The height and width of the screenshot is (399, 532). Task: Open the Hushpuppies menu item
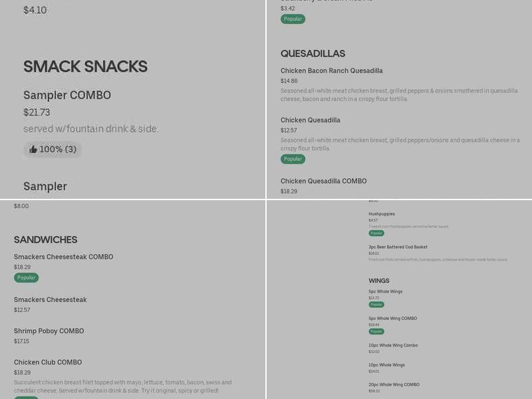(x=382, y=214)
